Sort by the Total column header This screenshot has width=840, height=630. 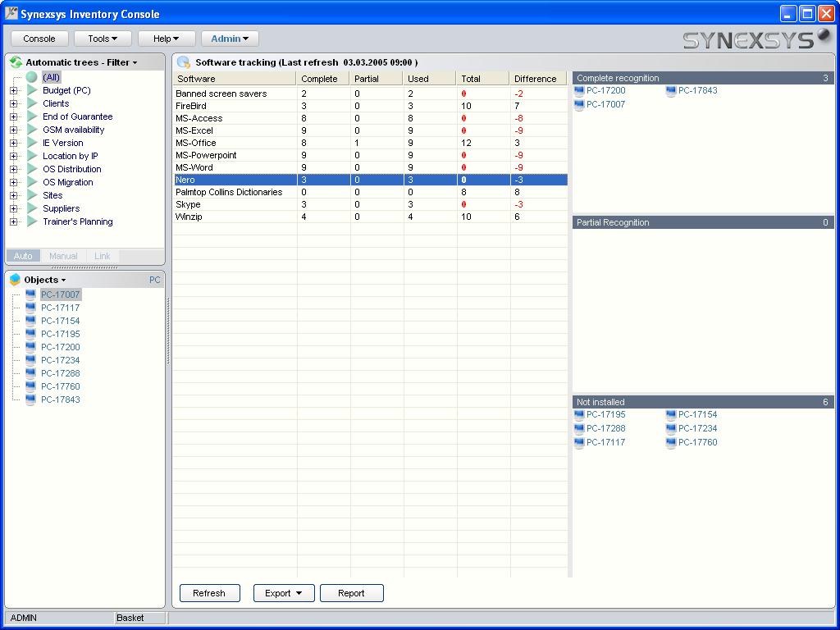pyautogui.click(x=482, y=79)
